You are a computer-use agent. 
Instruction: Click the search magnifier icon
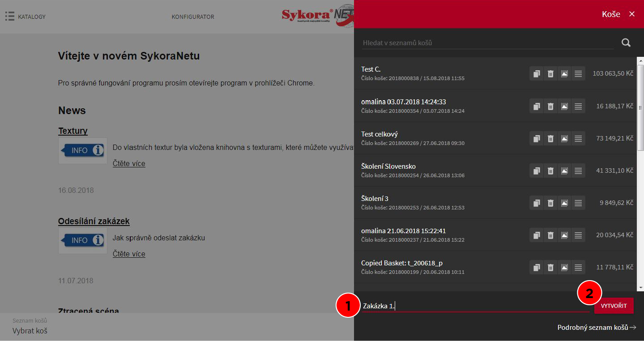point(626,43)
